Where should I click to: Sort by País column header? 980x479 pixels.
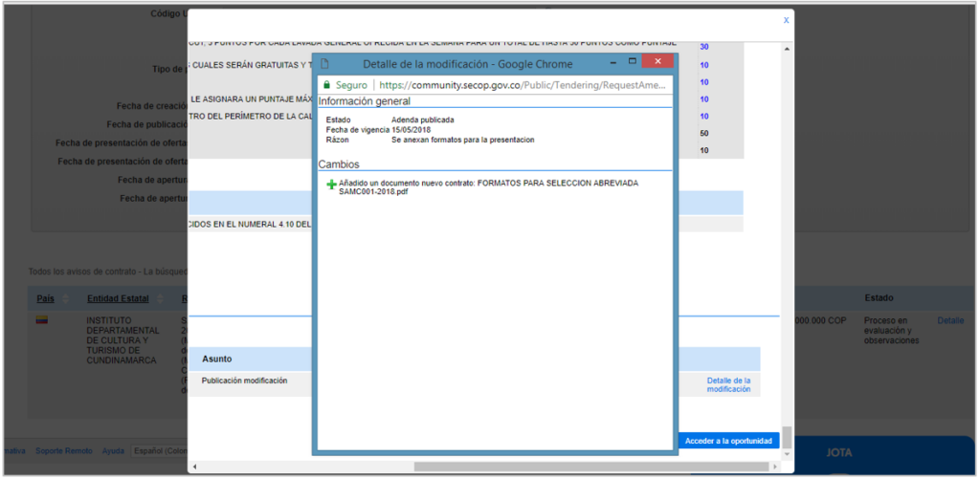[46, 298]
